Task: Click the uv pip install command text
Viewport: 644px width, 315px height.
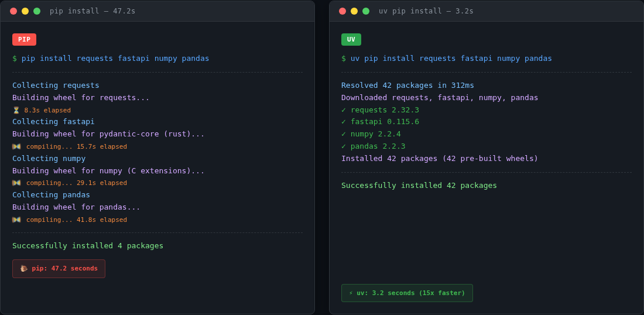Action: (451, 59)
